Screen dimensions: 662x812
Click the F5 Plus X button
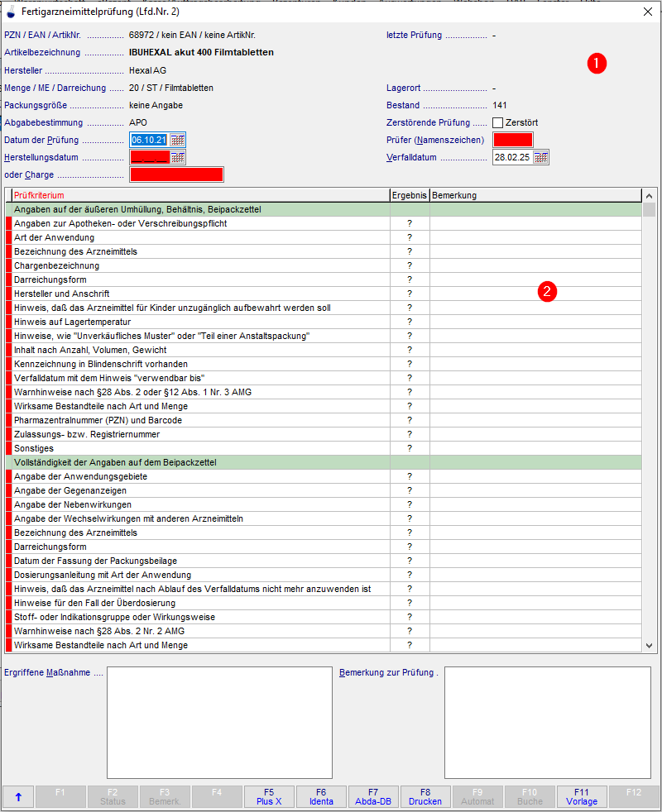point(269,796)
